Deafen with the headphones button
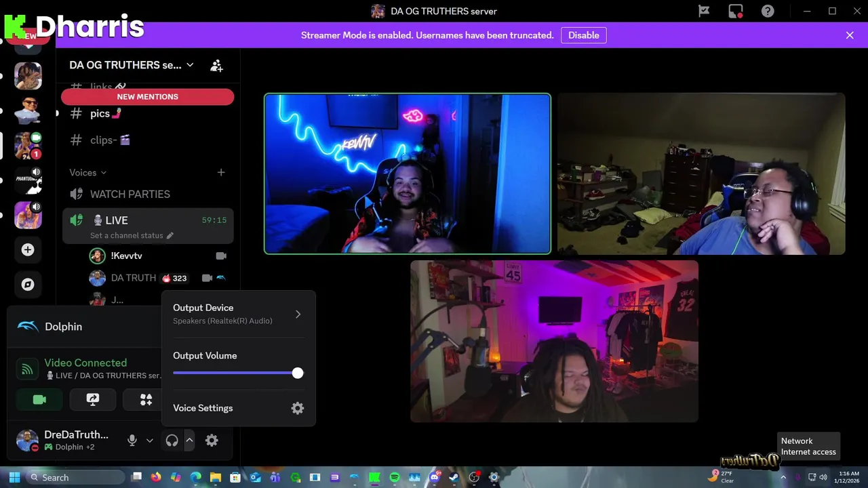The height and width of the screenshot is (488, 868). coord(172,441)
